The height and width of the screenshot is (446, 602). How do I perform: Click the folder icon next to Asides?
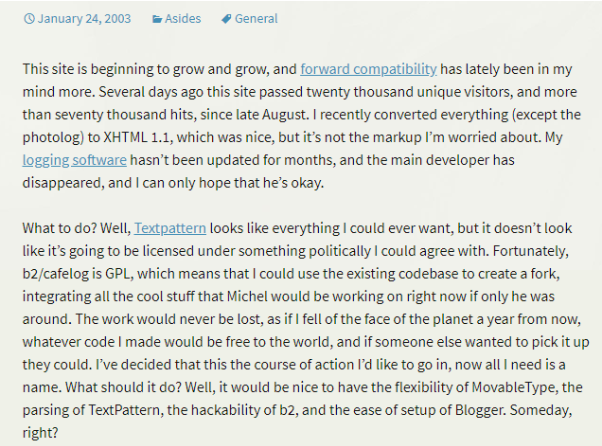coord(157,19)
